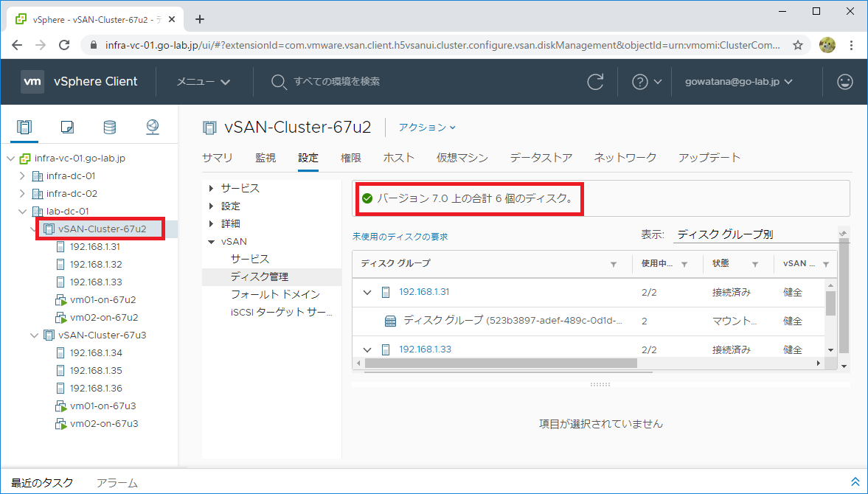
Task: Expand infra-dc-01 datacenter node
Action: [x=22, y=176]
